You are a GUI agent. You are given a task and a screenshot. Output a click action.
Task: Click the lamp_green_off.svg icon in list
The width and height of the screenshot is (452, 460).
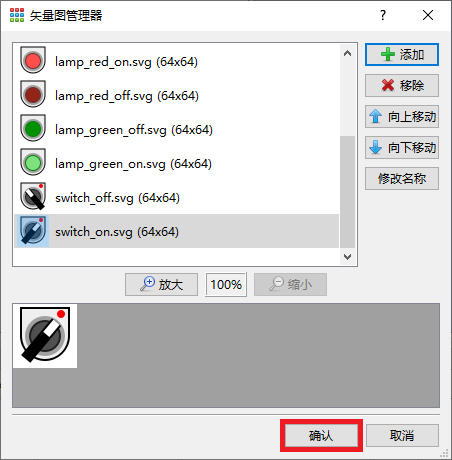33,128
